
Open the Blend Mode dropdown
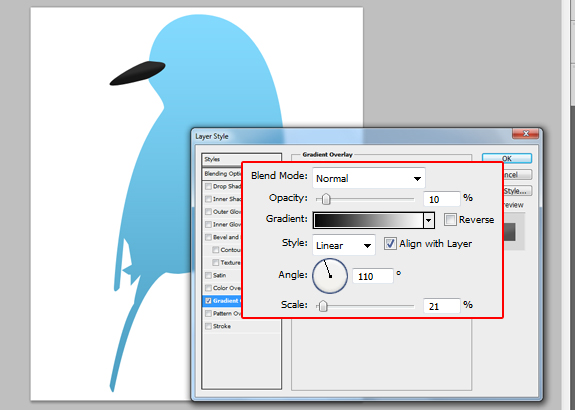[x=369, y=178]
